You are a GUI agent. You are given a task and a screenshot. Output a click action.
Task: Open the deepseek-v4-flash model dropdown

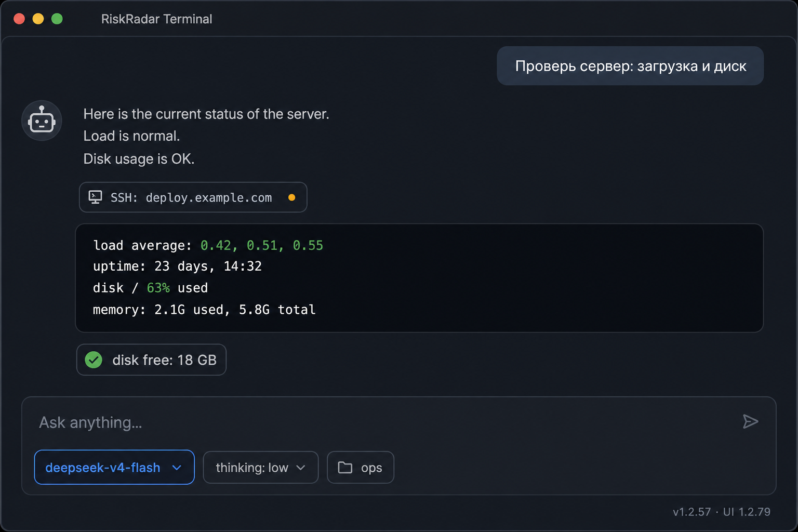(x=114, y=467)
